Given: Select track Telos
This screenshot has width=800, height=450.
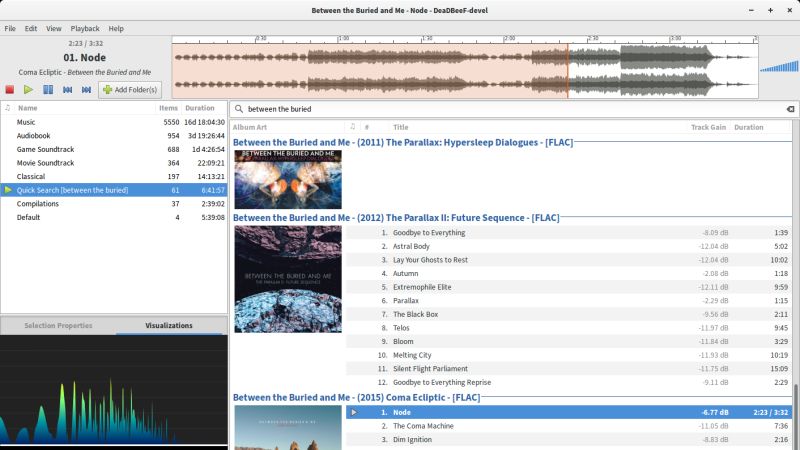Looking at the screenshot, I should pos(568,328).
